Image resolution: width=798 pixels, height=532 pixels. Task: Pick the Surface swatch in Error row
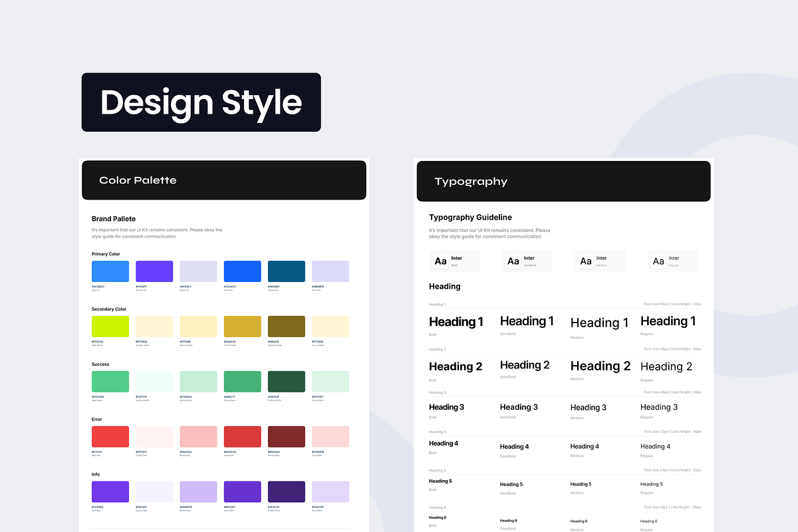click(x=154, y=437)
